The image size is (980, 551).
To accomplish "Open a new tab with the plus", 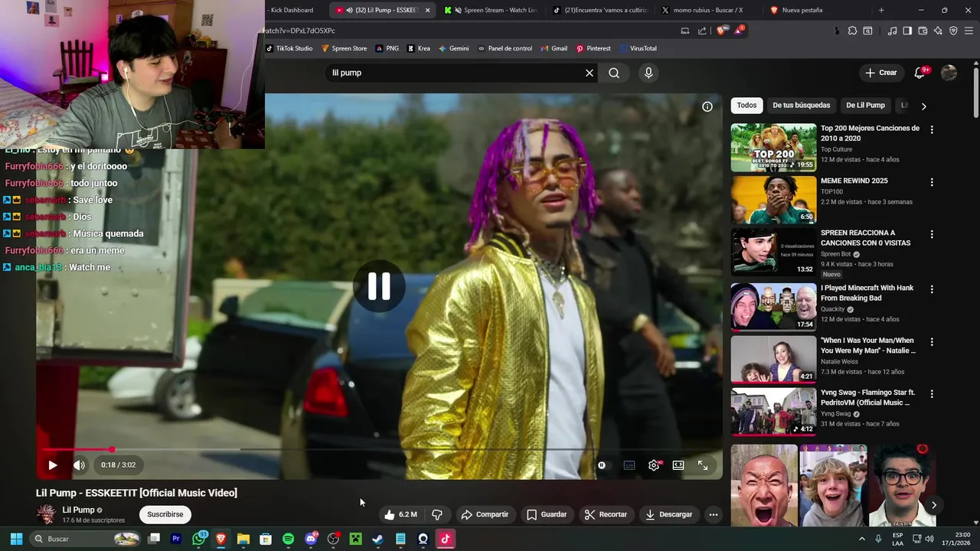I will (x=881, y=10).
